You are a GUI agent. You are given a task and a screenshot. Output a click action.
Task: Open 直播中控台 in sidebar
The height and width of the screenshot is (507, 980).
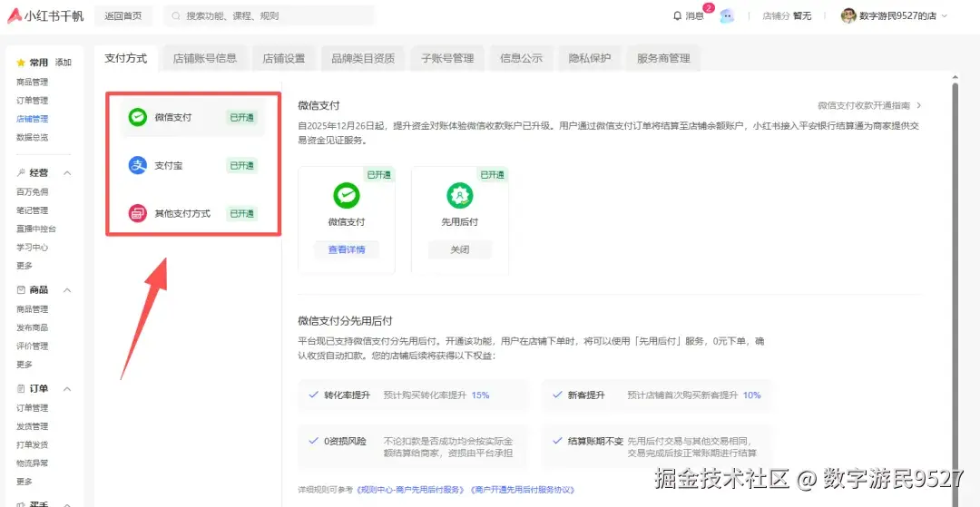point(36,229)
